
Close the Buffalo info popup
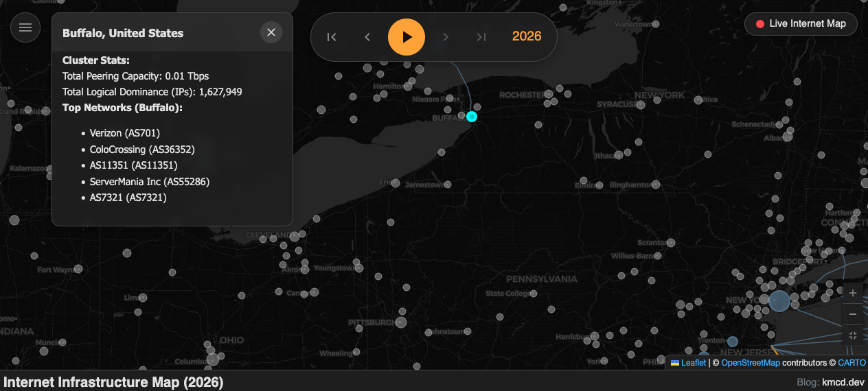coord(271,32)
